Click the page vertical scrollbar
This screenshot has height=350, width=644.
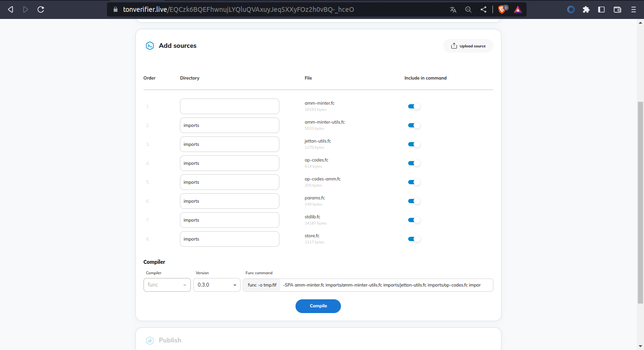pos(641,202)
